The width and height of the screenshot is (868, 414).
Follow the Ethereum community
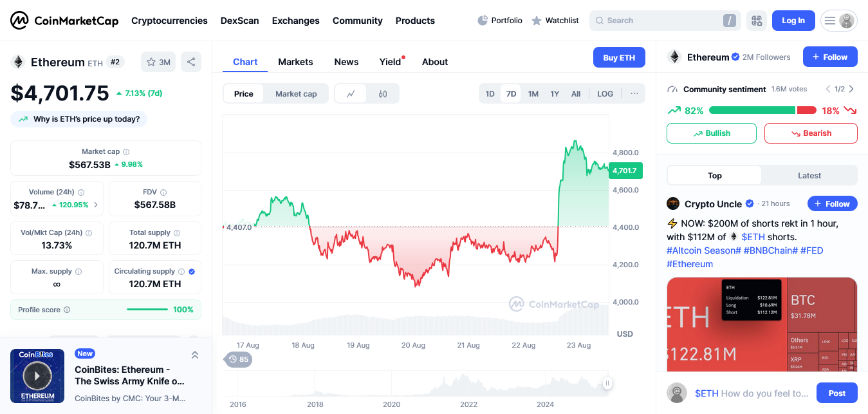tap(830, 57)
